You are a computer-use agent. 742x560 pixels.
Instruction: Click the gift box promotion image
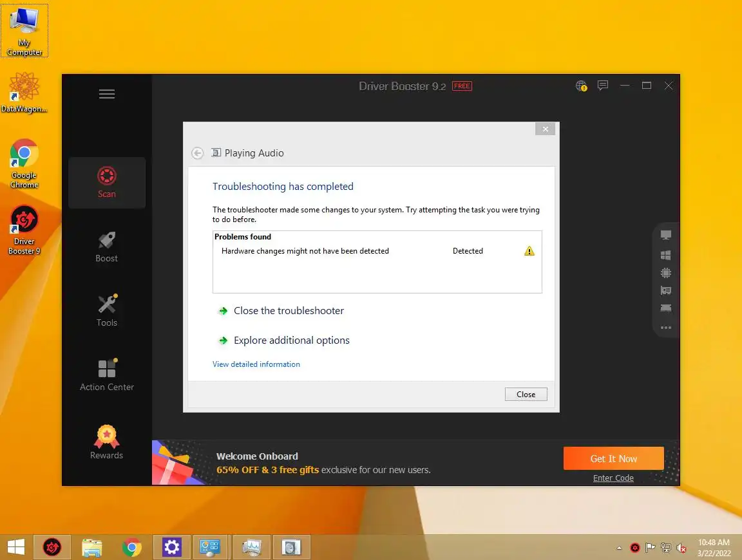[178, 463]
